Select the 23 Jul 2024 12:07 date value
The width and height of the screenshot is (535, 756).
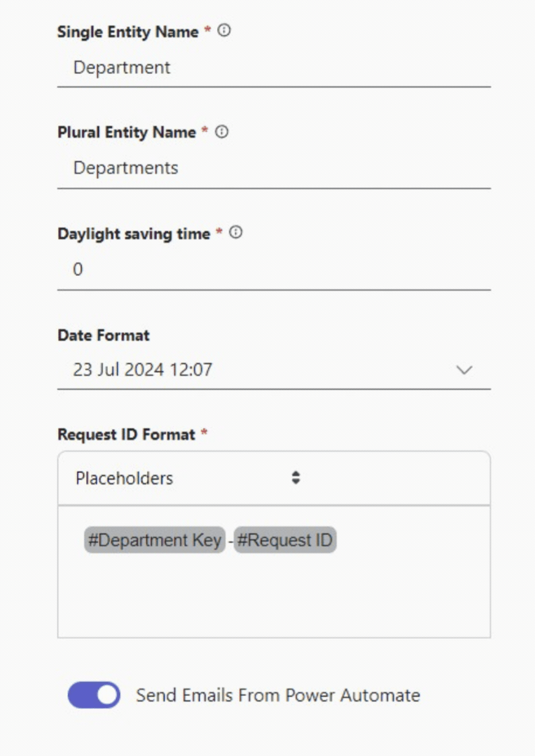point(142,370)
